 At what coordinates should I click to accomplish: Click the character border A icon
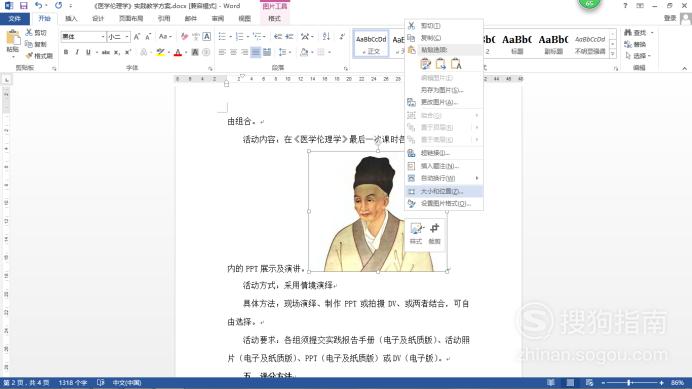pyautogui.click(x=207, y=37)
